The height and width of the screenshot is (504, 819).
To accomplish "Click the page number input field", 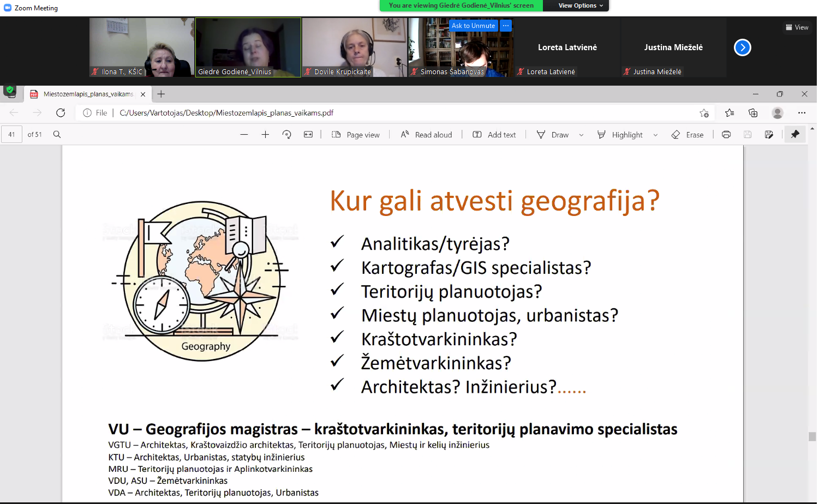I will pyautogui.click(x=12, y=134).
